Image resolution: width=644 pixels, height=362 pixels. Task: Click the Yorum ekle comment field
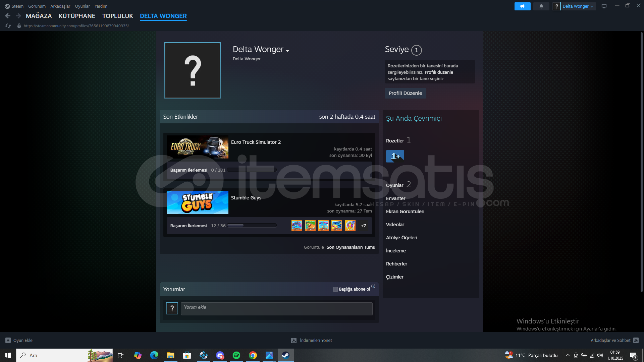coord(276,309)
